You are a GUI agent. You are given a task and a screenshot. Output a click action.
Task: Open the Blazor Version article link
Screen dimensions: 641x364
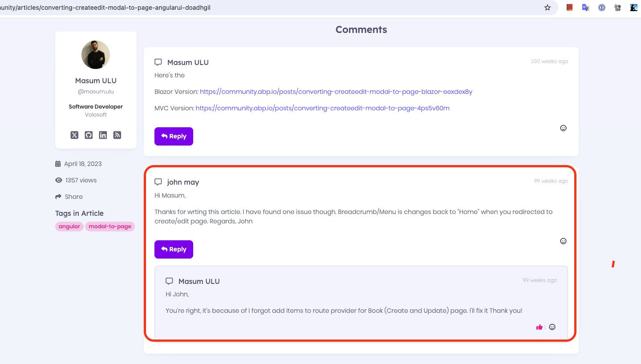336,92
